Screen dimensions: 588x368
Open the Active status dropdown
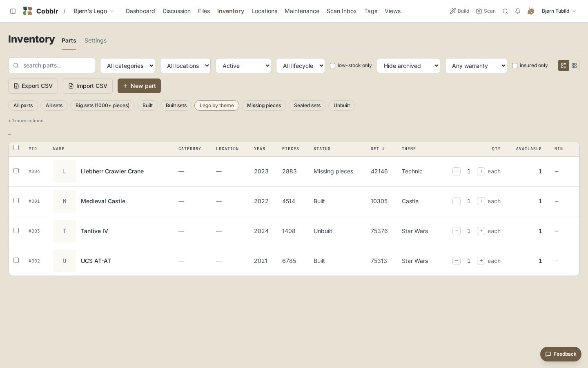(x=243, y=66)
